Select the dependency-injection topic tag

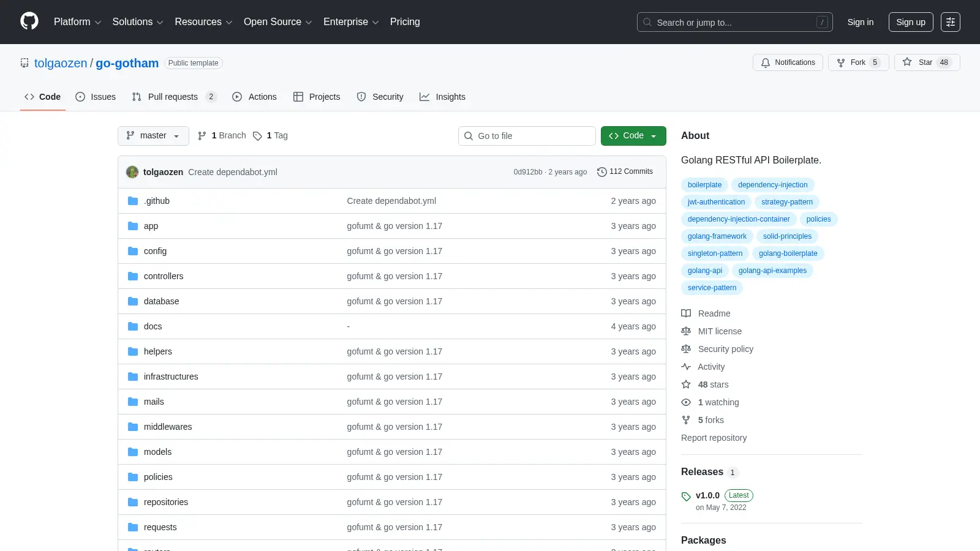773,185
